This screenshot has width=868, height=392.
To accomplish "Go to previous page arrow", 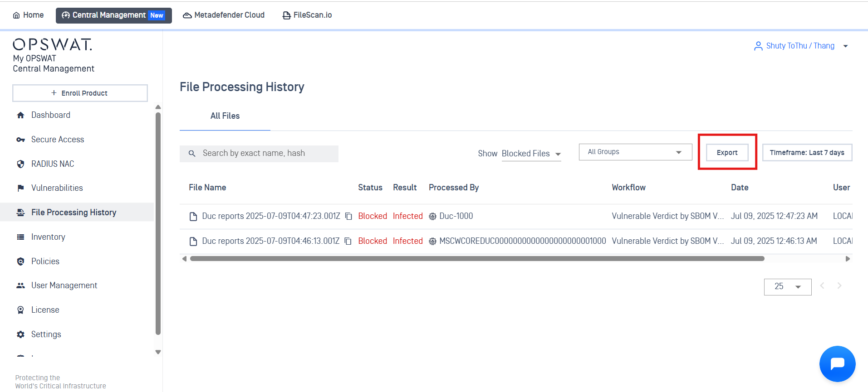I will point(822,286).
